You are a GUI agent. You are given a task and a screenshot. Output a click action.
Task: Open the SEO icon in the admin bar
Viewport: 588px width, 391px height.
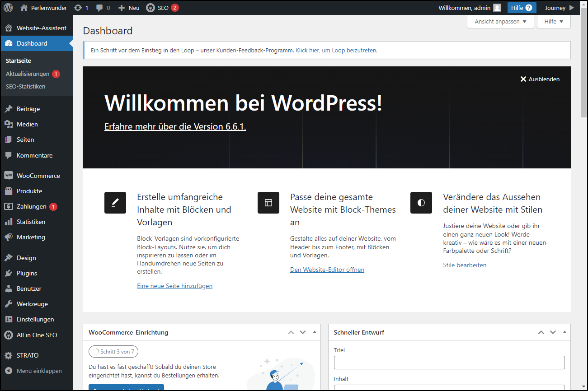click(150, 7)
